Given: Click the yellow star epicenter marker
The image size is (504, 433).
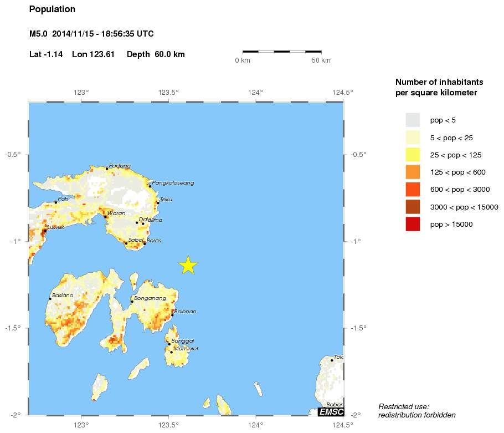Looking at the screenshot, I should point(188,266).
